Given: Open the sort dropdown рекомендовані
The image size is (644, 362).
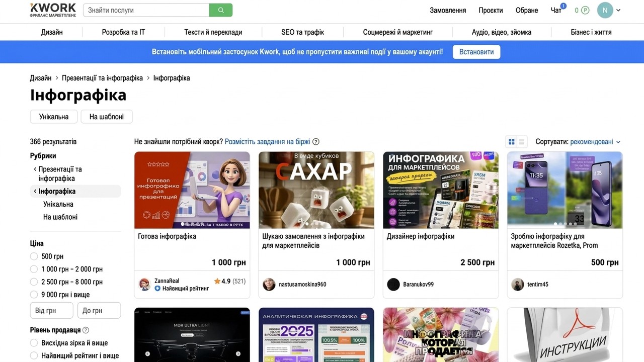Looking at the screenshot, I should [x=595, y=142].
